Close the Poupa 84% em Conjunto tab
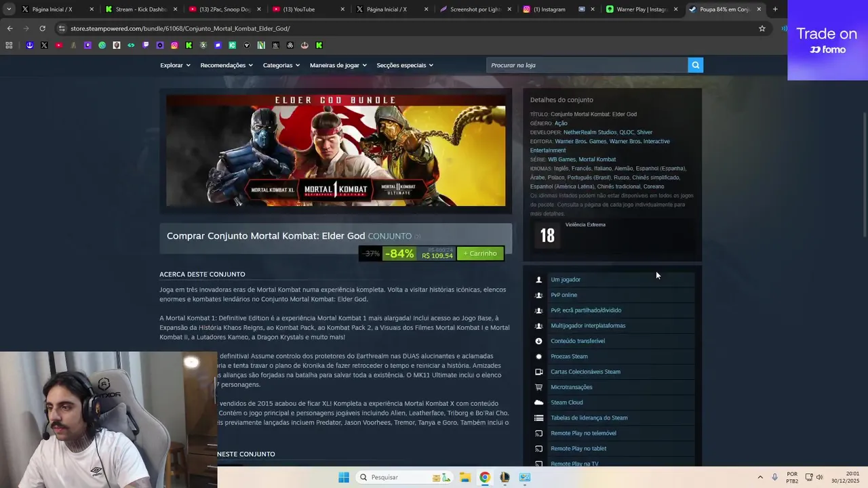This screenshot has width=868, height=488. click(x=759, y=9)
